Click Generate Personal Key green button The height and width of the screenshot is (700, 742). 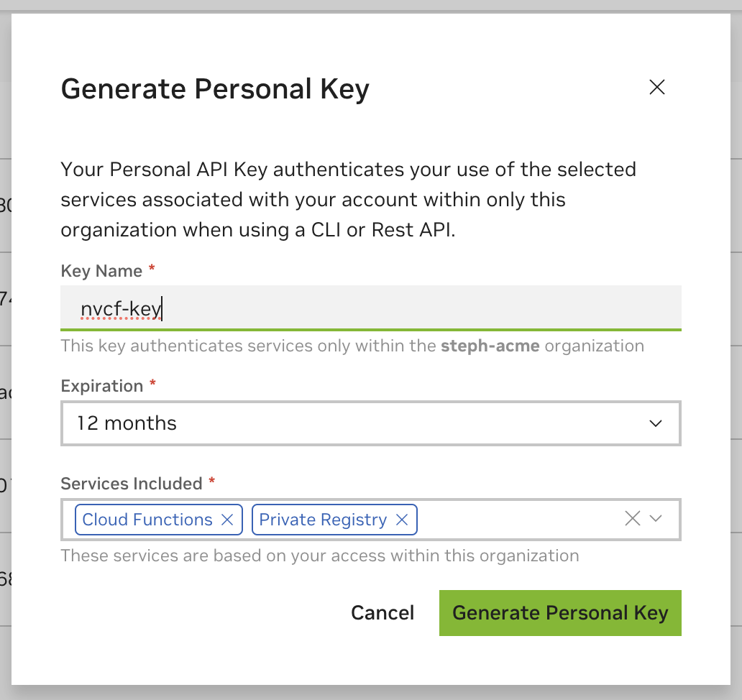(x=559, y=613)
